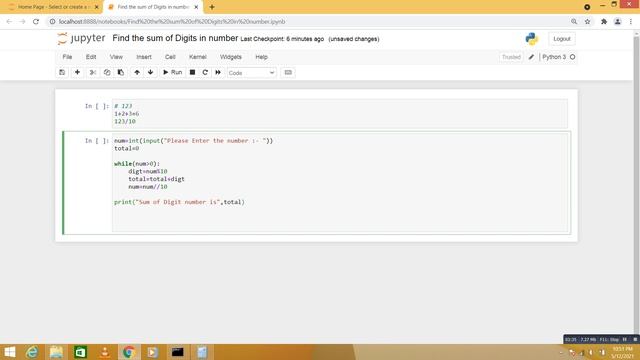
Task: Open the View menu
Action: click(x=116, y=57)
